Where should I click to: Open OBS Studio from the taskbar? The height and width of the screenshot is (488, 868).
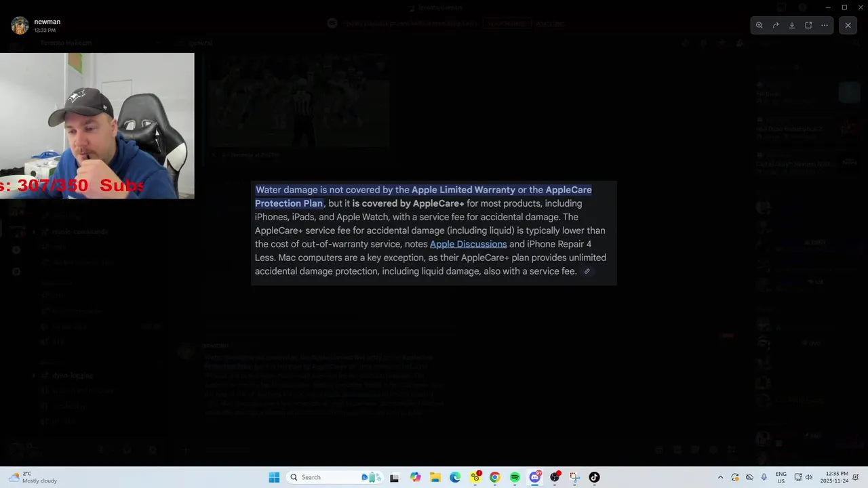[555, 477]
